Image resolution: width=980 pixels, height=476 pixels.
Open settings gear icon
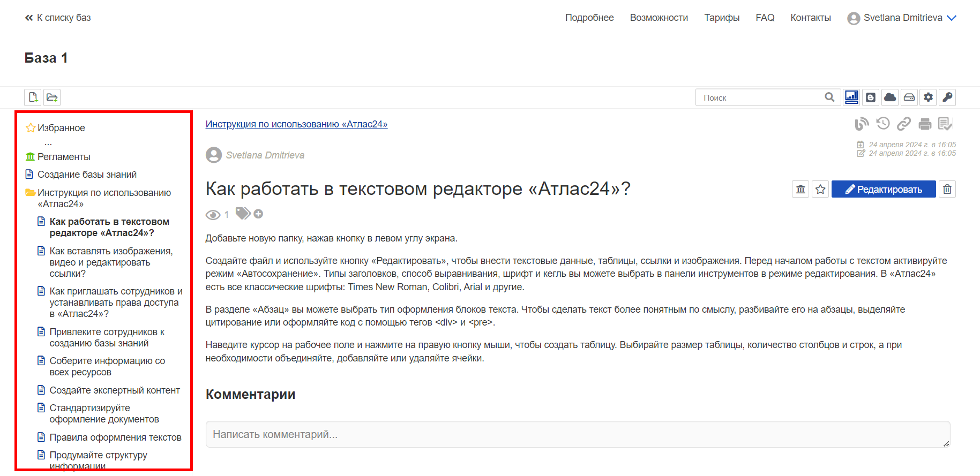(929, 97)
